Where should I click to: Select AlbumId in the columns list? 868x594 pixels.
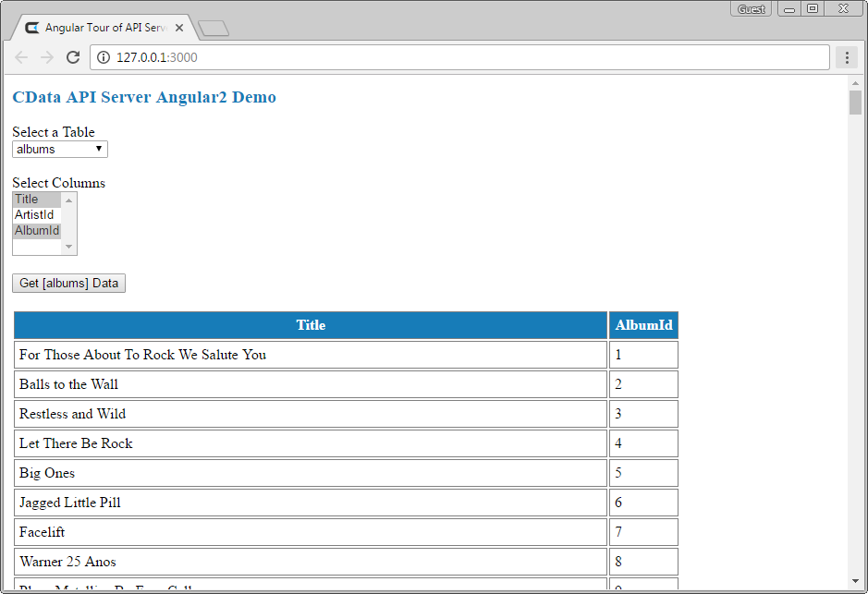(37, 231)
